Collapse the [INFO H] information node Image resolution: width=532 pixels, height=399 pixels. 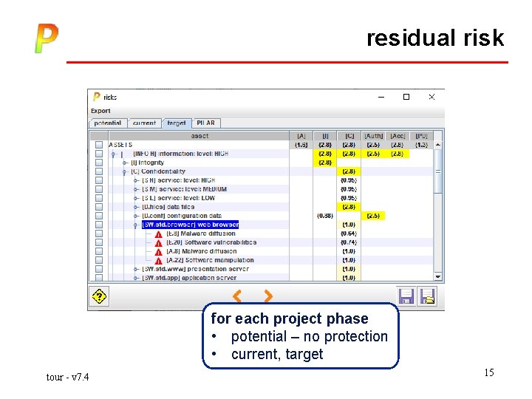pyautogui.click(x=113, y=154)
